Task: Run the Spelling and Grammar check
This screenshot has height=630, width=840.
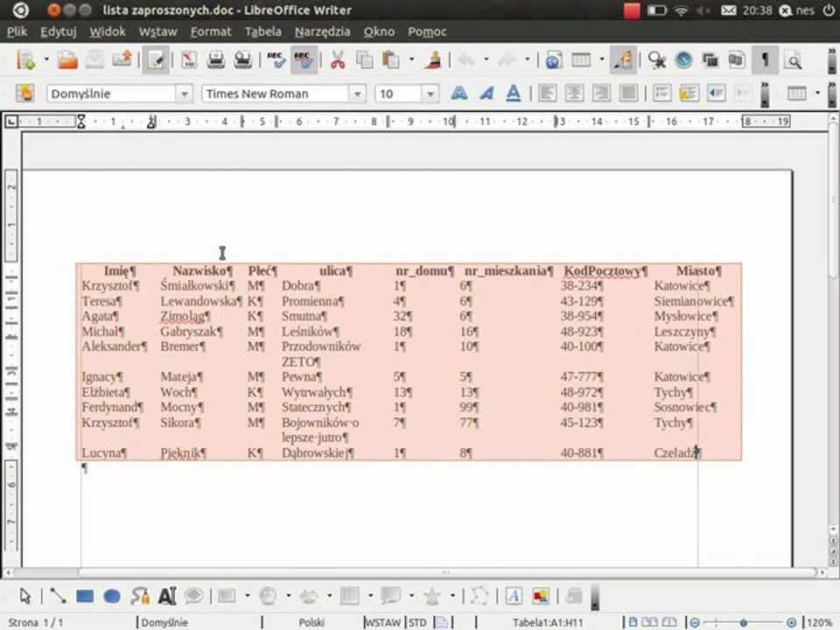Action: (276, 59)
